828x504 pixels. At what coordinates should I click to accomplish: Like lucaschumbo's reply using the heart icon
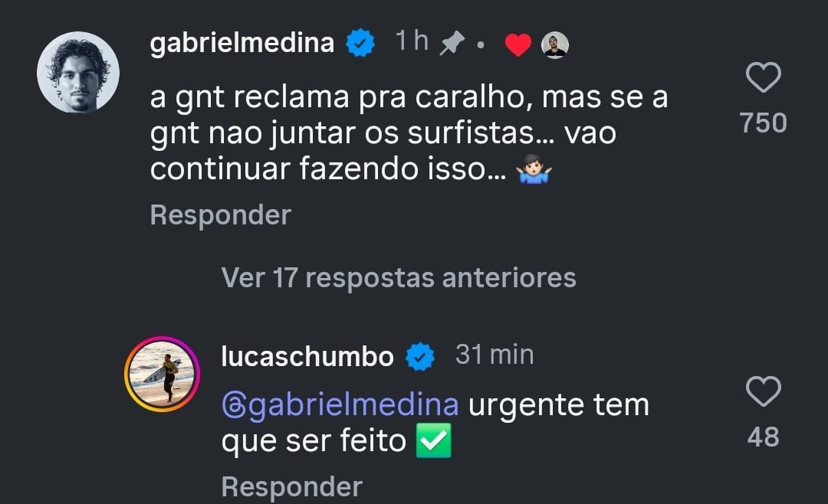click(x=764, y=393)
